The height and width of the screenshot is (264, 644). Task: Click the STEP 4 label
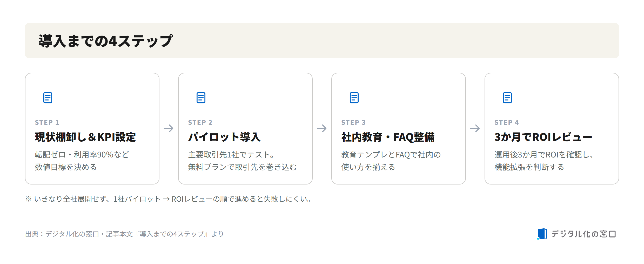coord(507,122)
